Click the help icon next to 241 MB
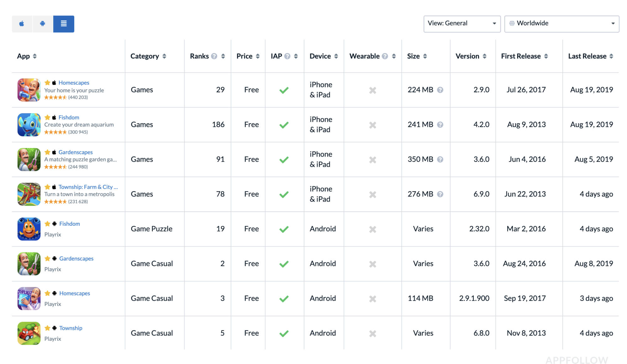Screen dimensions: 627x364 point(440,125)
